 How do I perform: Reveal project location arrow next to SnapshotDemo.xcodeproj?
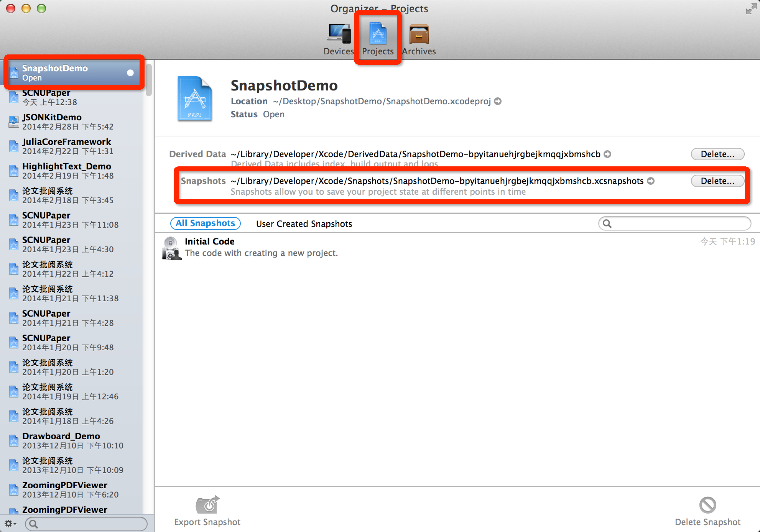(498, 101)
